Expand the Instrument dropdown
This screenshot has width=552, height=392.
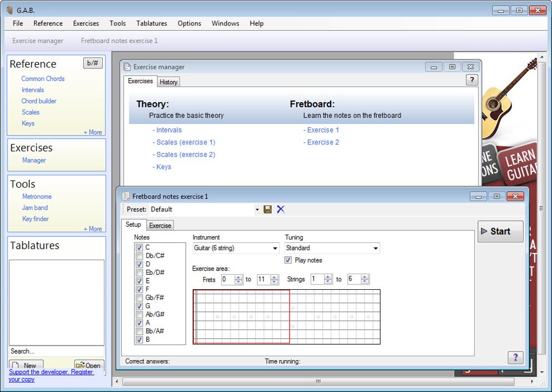pos(236,248)
